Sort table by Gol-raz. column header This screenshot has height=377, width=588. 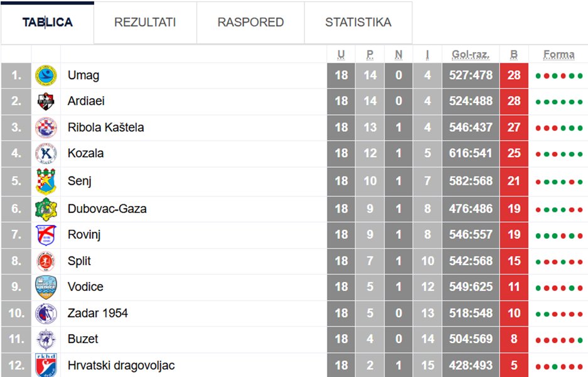click(470, 55)
